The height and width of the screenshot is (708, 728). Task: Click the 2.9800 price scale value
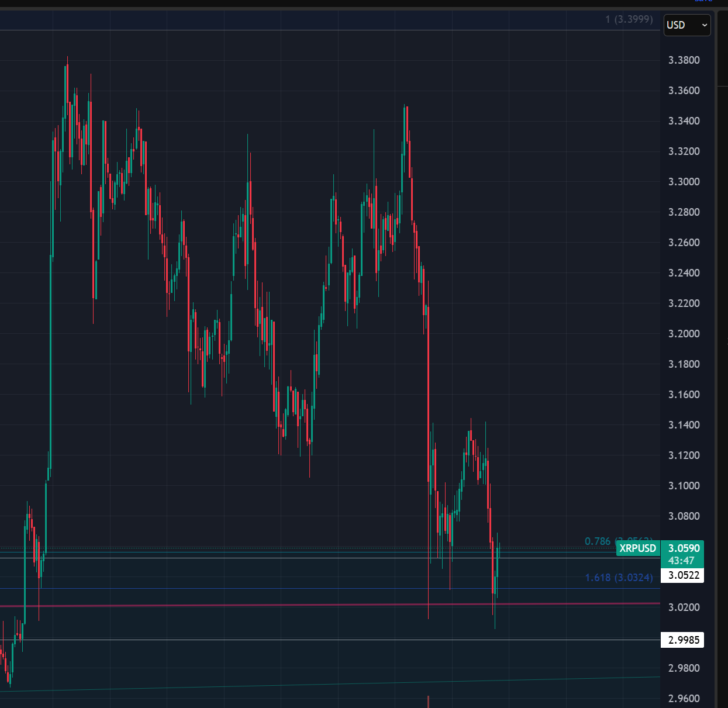(684, 668)
